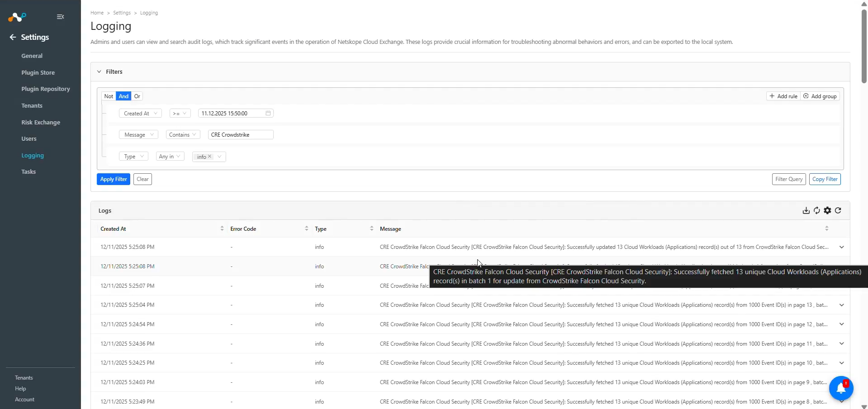
Task: Add a new filter group
Action: tap(820, 96)
